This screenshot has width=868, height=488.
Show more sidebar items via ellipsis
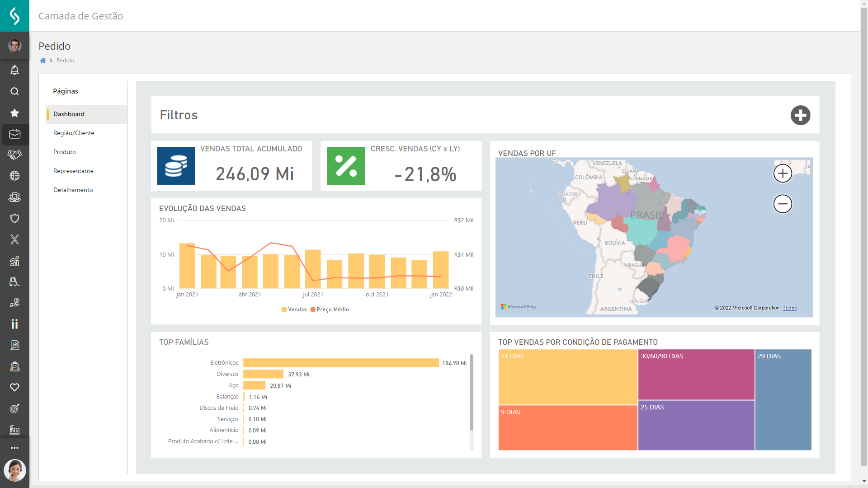click(x=14, y=448)
